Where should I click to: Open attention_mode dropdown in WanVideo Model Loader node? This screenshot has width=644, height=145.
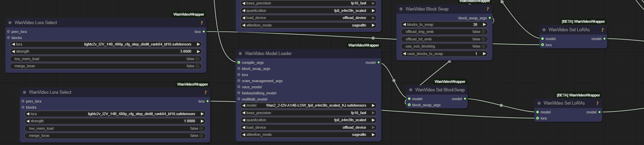pos(309,134)
